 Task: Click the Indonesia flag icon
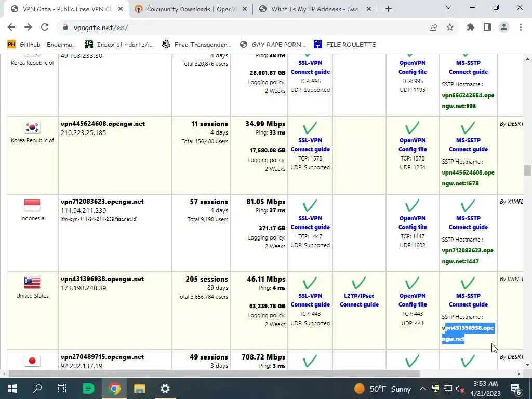pyautogui.click(x=32, y=205)
